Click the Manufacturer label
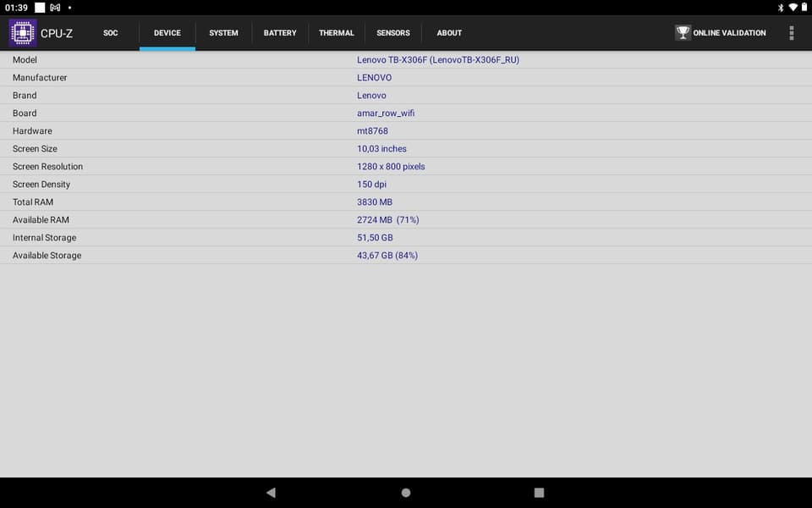The height and width of the screenshot is (508, 812). pyautogui.click(x=40, y=77)
